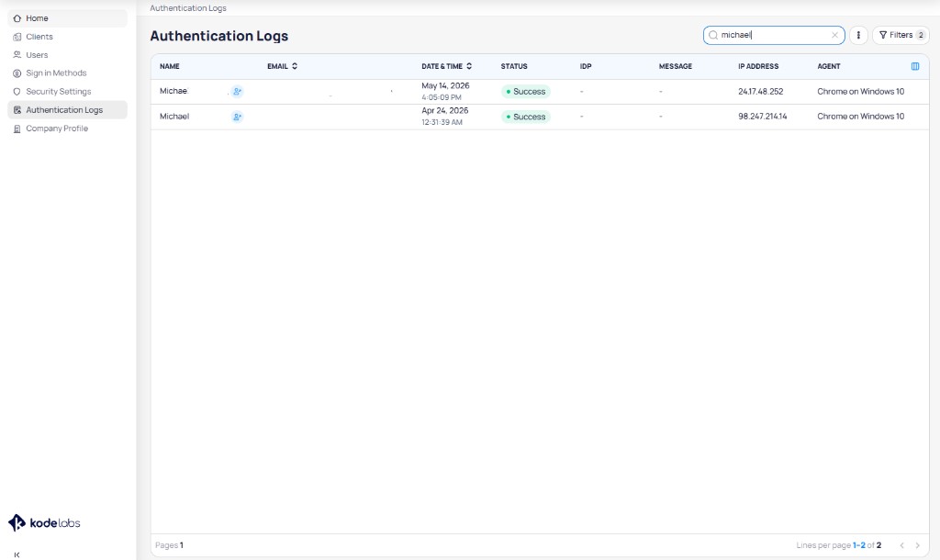Go to next page arrow
This screenshot has height=560, width=940.
[x=917, y=545]
